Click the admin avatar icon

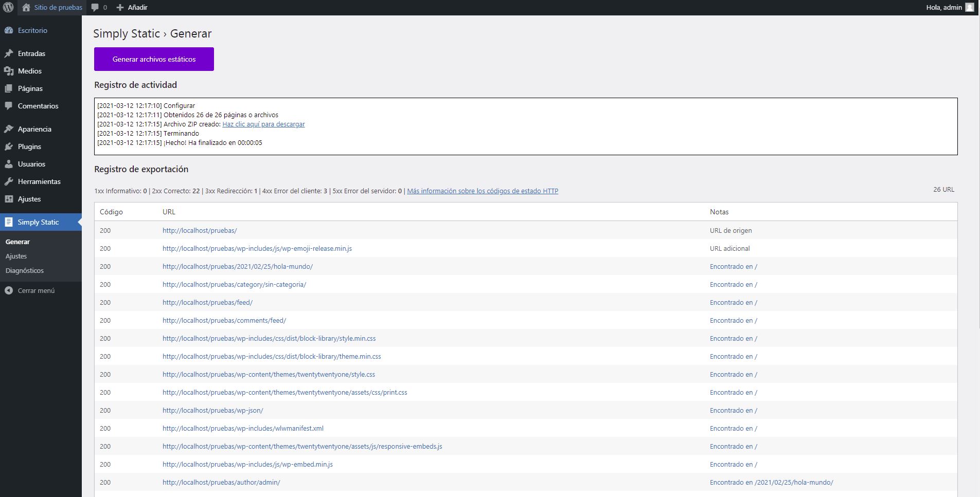click(970, 7)
